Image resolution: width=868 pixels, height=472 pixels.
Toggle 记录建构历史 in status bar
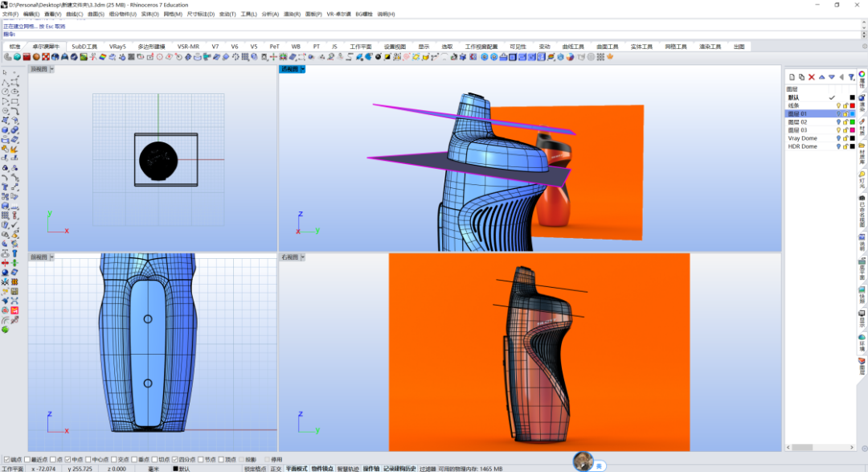[399, 469]
